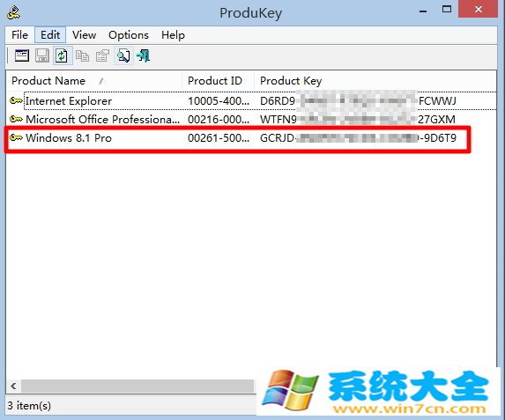Image resolution: width=505 pixels, height=420 pixels.
Task: Click the key icon beside Internet Explorer
Action: [x=16, y=100]
